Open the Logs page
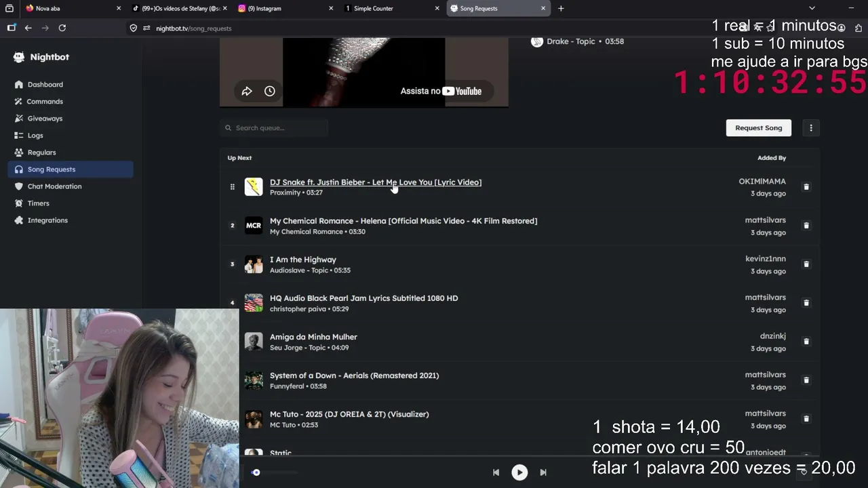The image size is (868, 488). point(35,136)
